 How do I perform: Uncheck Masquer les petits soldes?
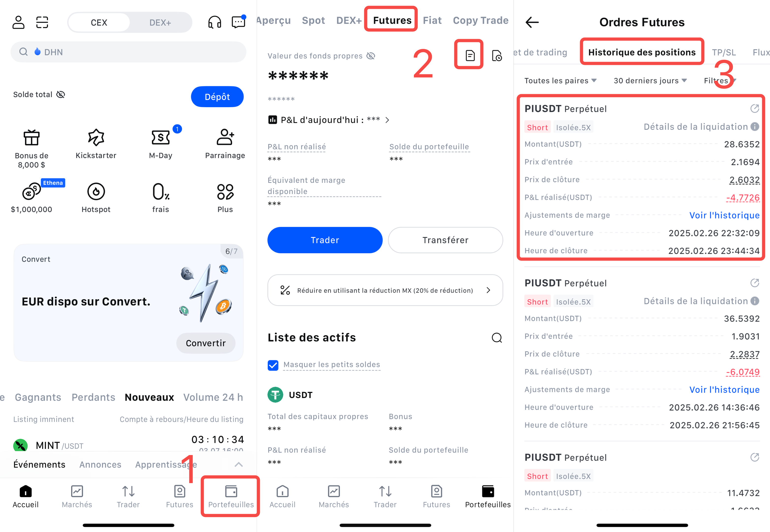point(273,365)
